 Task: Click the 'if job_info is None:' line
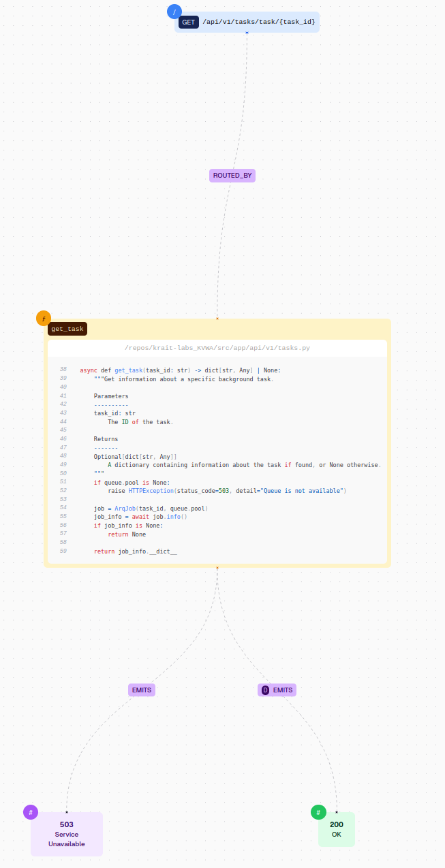[x=129, y=526]
